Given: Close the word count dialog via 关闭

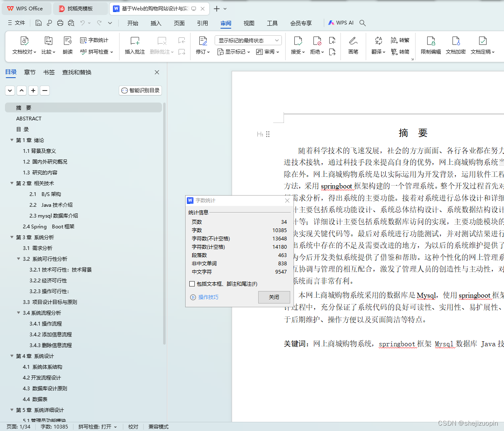Looking at the screenshot, I should click(x=274, y=297).
